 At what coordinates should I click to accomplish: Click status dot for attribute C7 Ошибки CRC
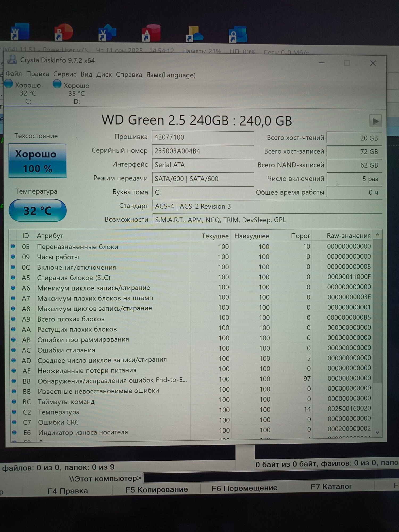(14, 422)
